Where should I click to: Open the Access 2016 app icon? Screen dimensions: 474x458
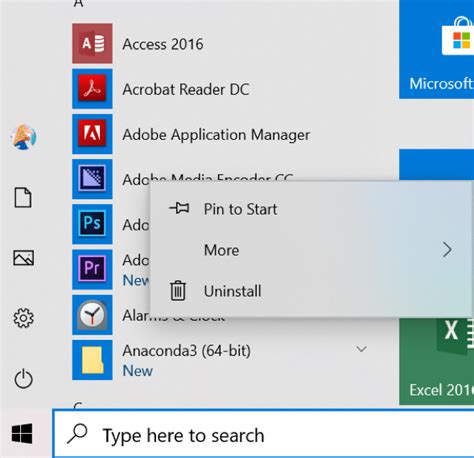(92, 43)
